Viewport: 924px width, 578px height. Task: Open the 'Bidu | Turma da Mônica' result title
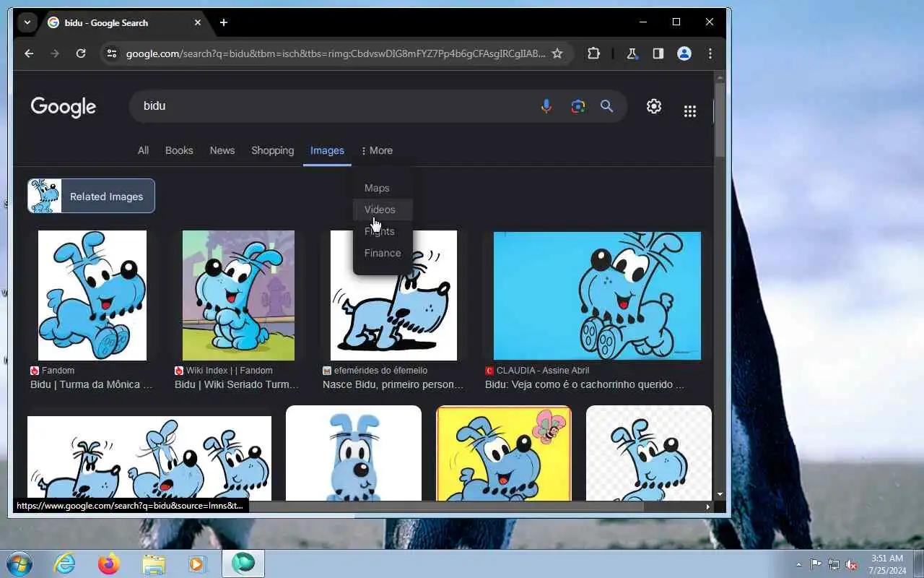pos(92,384)
